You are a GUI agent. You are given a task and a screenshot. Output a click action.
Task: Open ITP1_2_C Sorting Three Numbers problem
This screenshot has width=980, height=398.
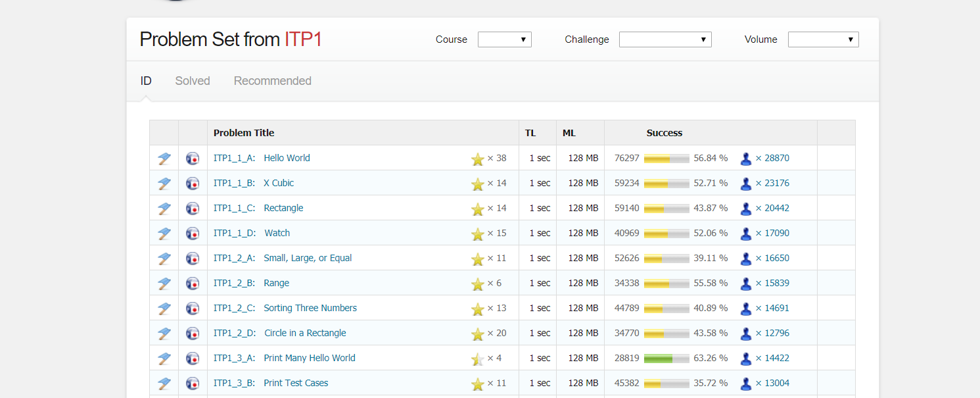285,308
